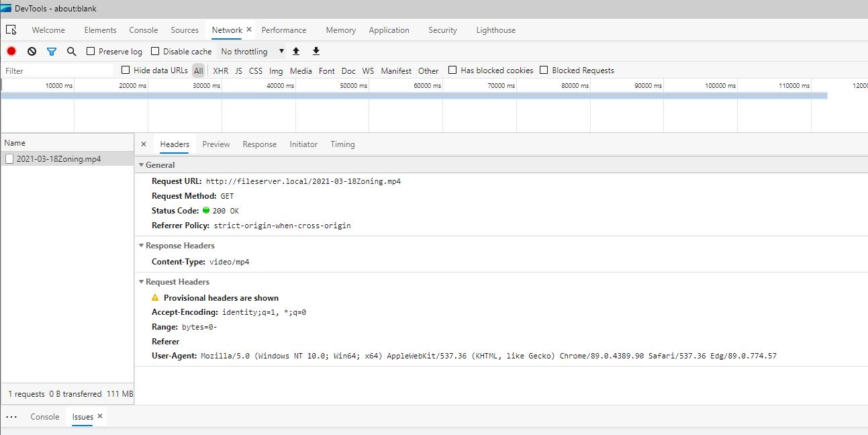868x435 pixels.
Task: Open network search
Action: coord(71,50)
